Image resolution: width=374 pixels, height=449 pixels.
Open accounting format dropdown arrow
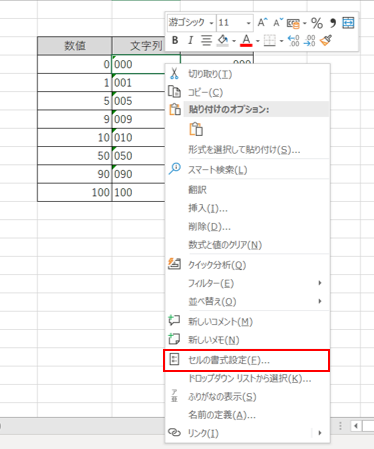pos(304,23)
